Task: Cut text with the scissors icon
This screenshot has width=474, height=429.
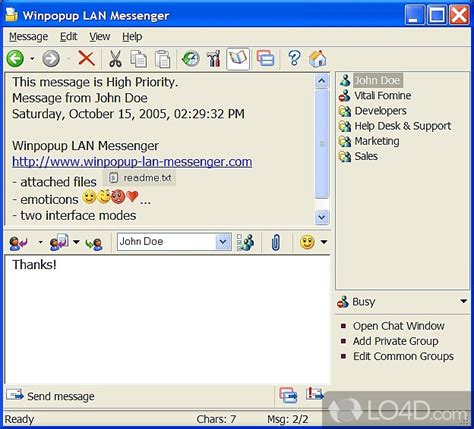Action: (x=115, y=59)
